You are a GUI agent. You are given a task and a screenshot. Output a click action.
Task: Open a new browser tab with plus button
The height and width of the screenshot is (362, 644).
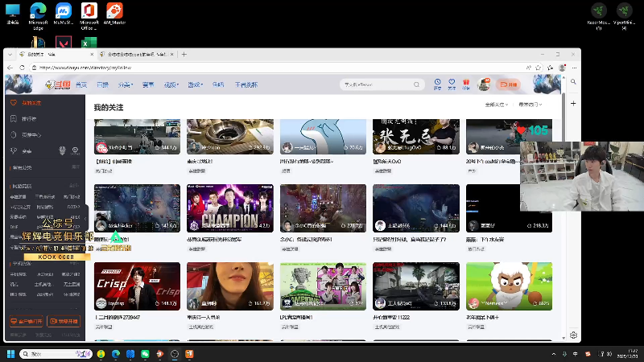(184, 54)
